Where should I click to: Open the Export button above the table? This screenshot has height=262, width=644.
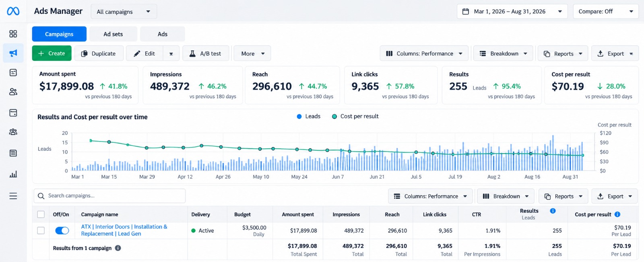(615, 196)
